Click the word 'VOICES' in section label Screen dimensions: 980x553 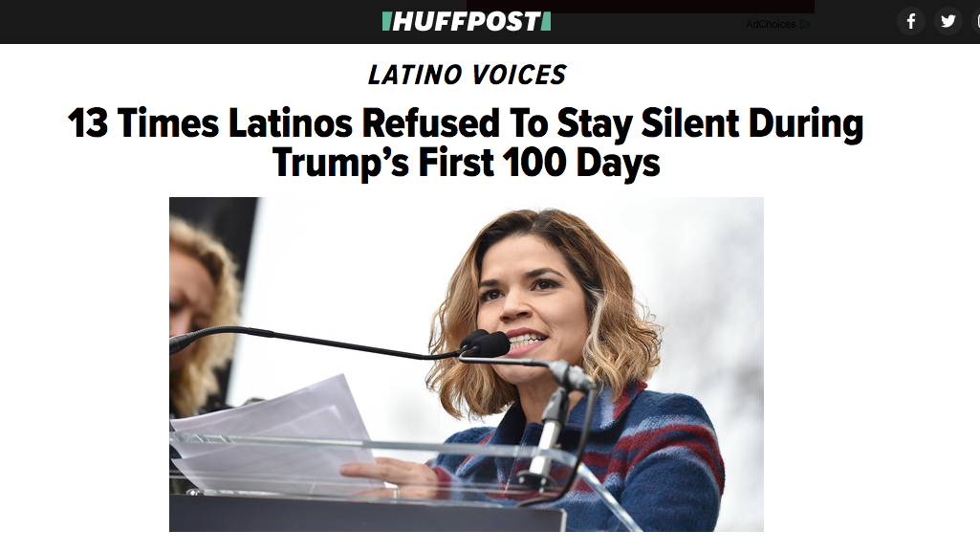click(519, 75)
